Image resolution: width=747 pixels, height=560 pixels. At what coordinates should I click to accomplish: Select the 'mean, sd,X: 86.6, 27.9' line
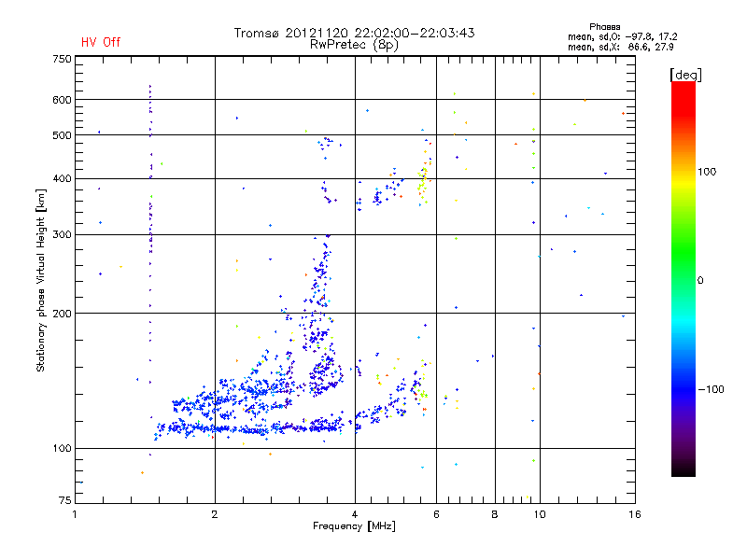pos(620,48)
